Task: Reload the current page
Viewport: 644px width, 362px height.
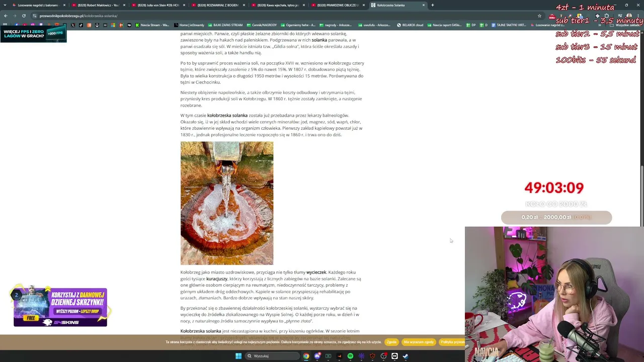Action: click(24, 16)
